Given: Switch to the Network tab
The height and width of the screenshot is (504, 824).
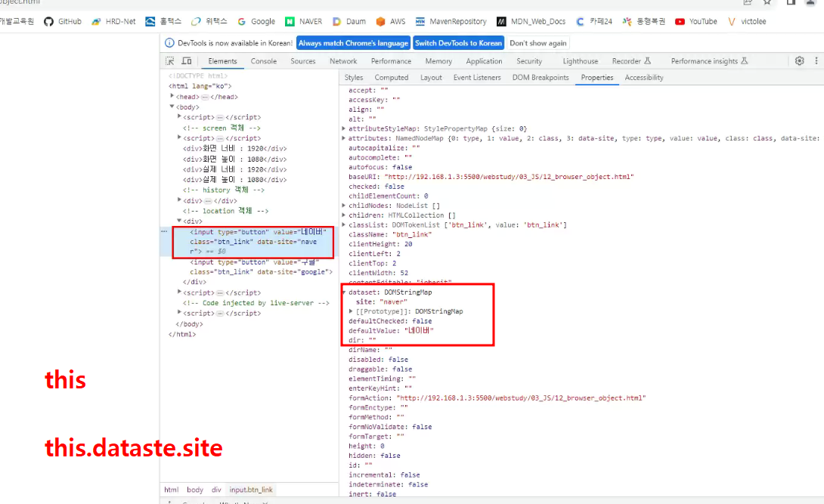Looking at the screenshot, I should click(343, 61).
